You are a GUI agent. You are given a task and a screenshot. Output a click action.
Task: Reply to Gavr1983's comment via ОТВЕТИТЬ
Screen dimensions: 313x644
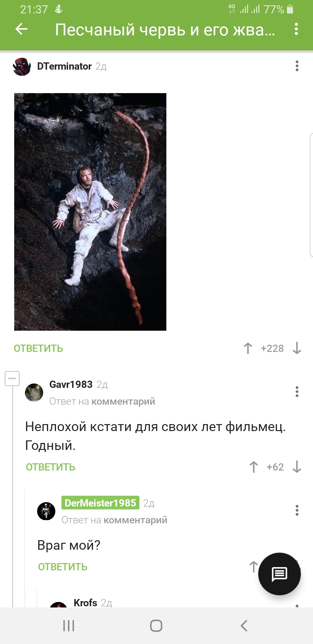click(x=50, y=467)
